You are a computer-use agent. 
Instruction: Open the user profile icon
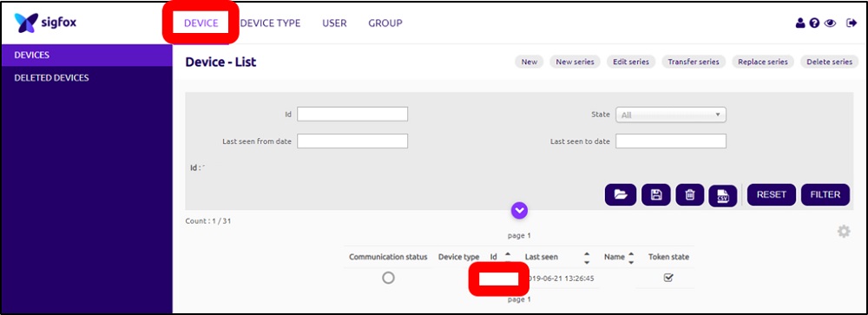click(800, 23)
